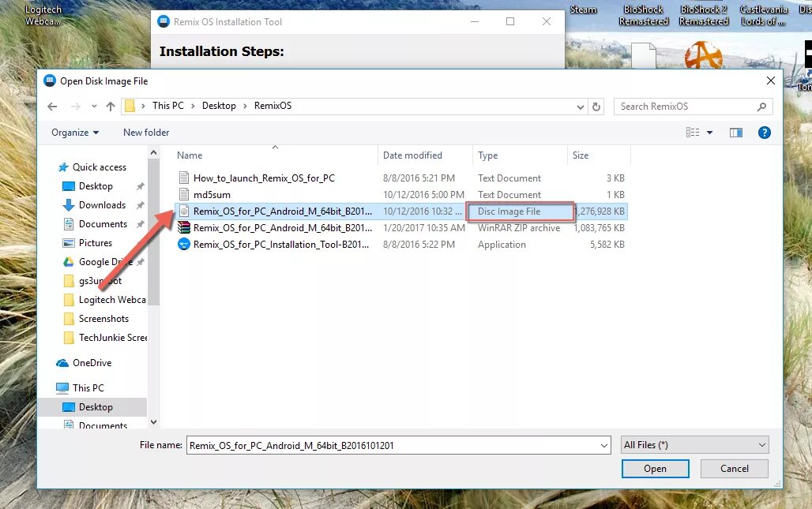Create a New folder
The height and width of the screenshot is (509, 812).
tap(146, 133)
